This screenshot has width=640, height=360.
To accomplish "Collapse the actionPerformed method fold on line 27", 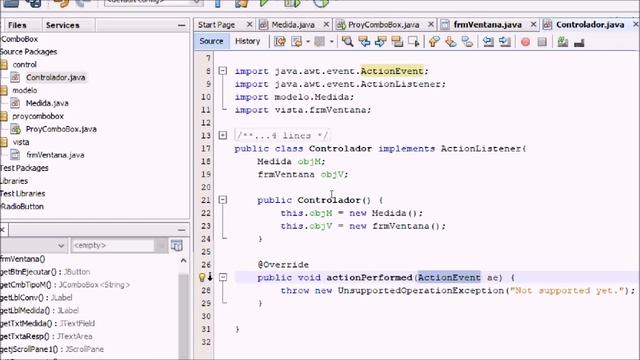I will coord(223,278).
